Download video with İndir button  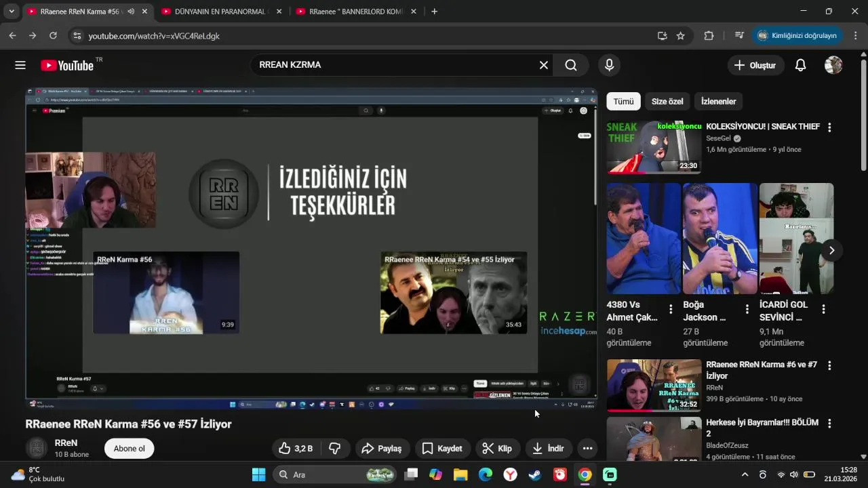click(x=548, y=448)
